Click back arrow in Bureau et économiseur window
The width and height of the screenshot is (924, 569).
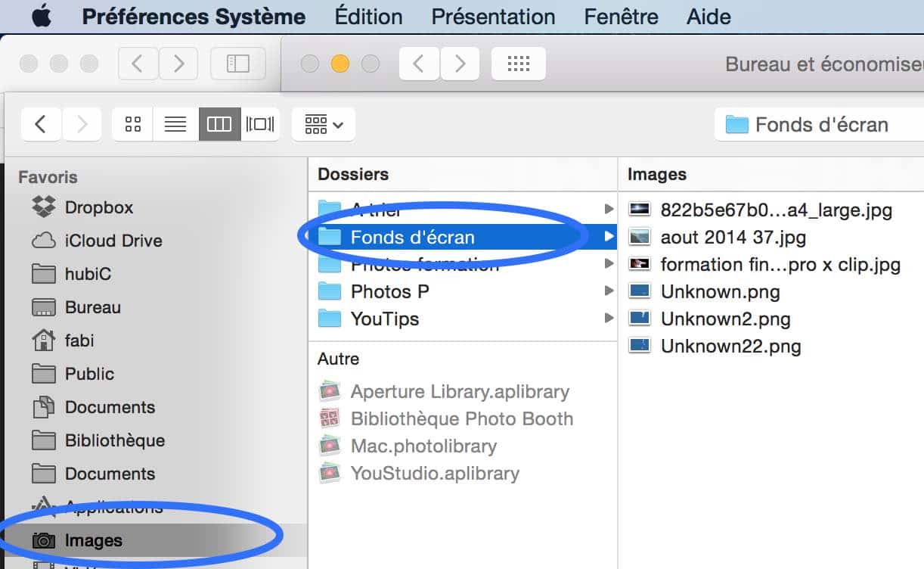coord(420,64)
